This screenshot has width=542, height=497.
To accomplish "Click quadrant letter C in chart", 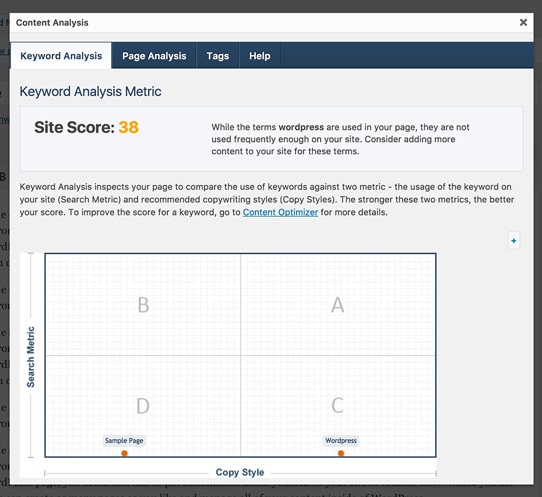I will coord(337,405).
